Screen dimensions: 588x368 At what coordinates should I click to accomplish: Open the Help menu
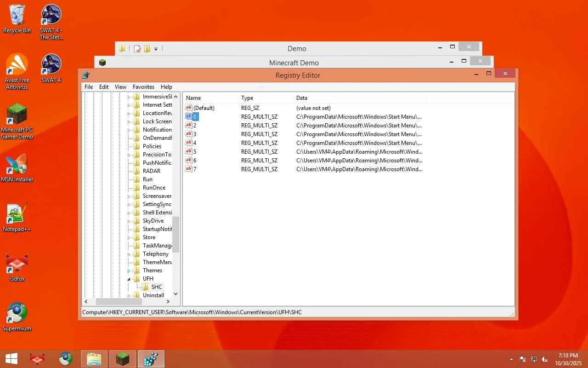pos(166,87)
